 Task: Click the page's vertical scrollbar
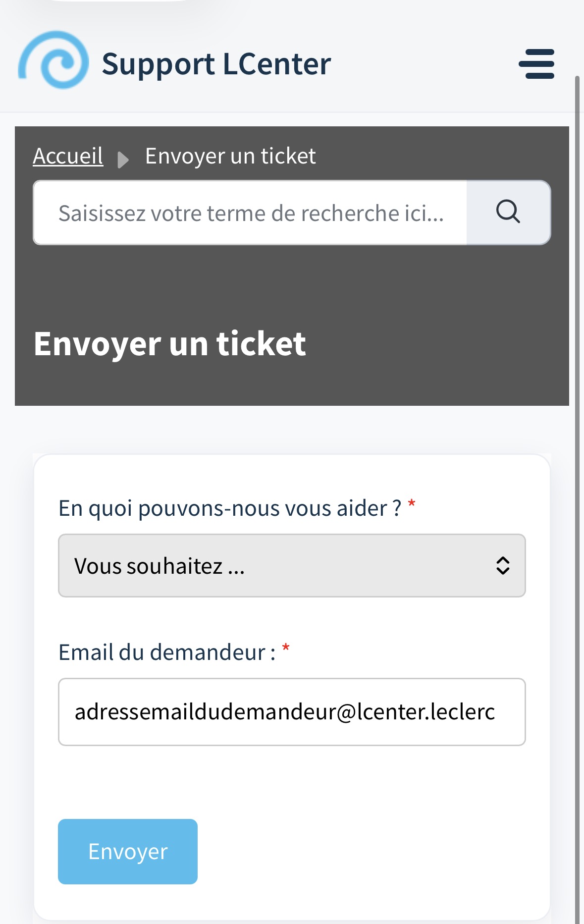click(577, 499)
